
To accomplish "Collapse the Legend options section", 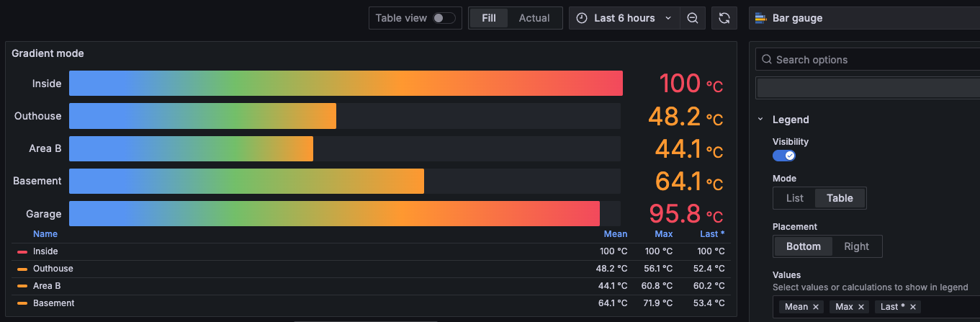I will [x=760, y=120].
